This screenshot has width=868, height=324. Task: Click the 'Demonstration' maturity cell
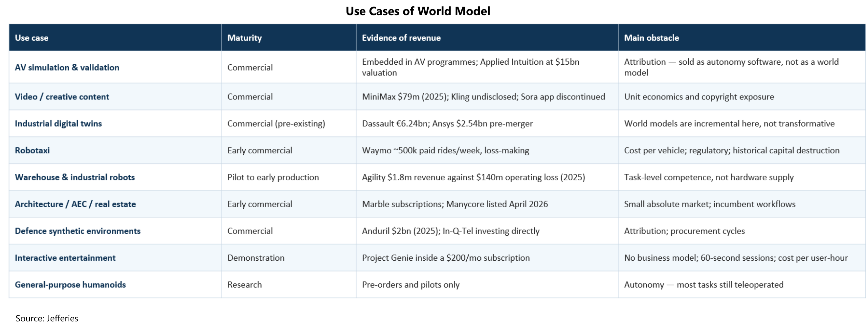pos(256,258)
